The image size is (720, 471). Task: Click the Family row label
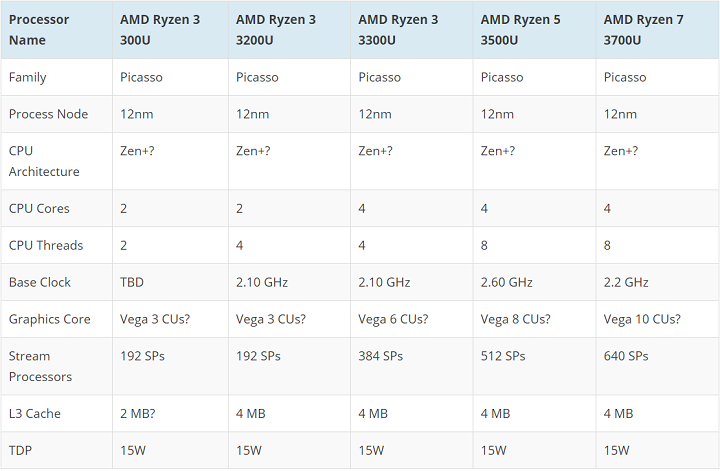pyautogui.click(x=28, y=77)
